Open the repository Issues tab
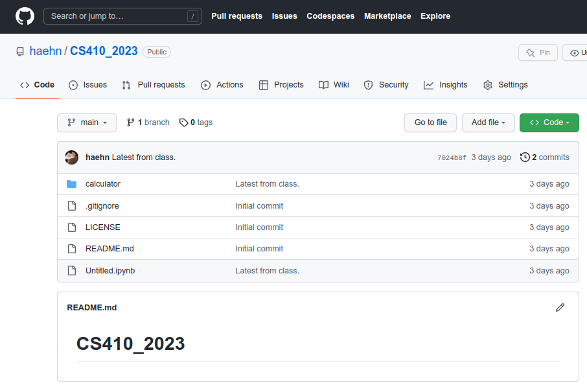587x392 pixels. coord(87,85)
